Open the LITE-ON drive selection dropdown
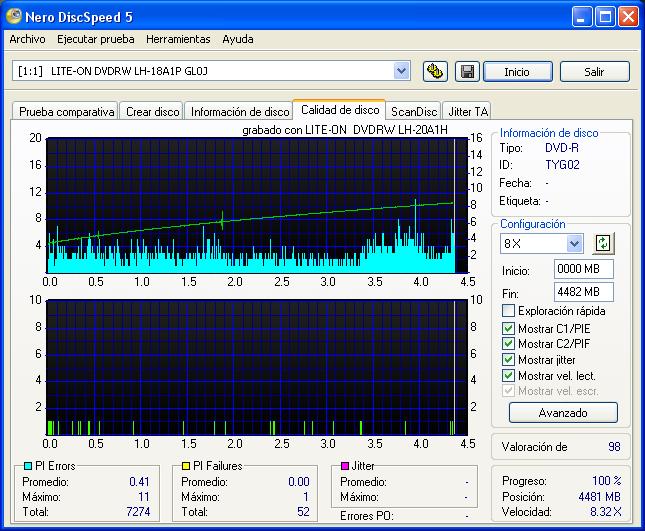 (401, 71)
